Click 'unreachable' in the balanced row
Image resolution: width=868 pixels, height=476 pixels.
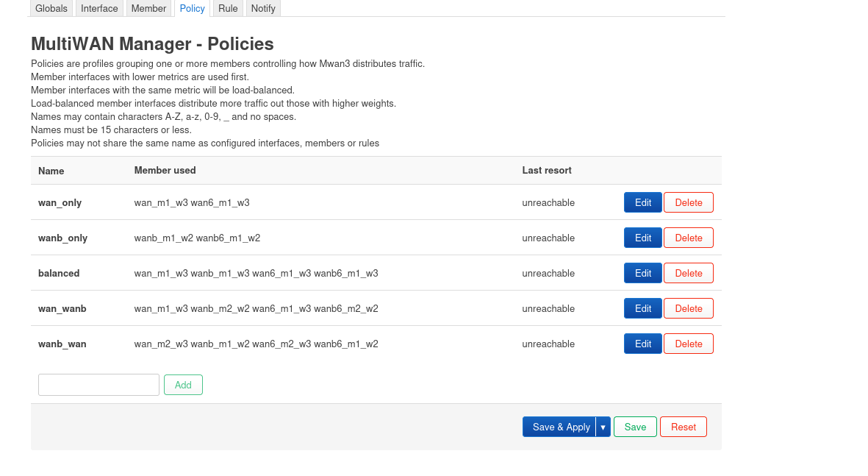pyautogui.click(x=548, y=273)
